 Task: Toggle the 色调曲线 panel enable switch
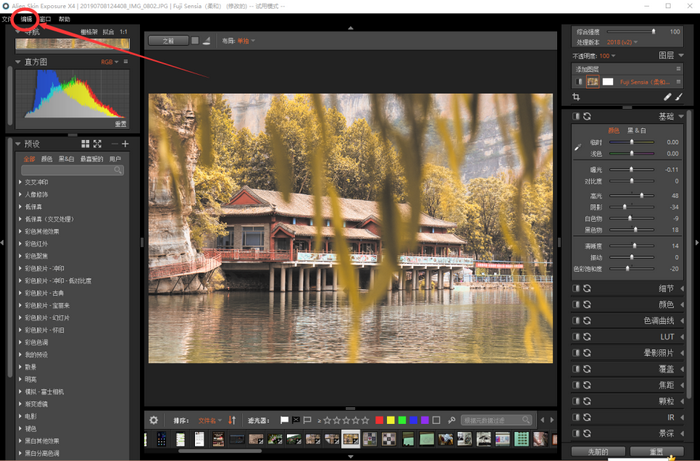(576, 320)
